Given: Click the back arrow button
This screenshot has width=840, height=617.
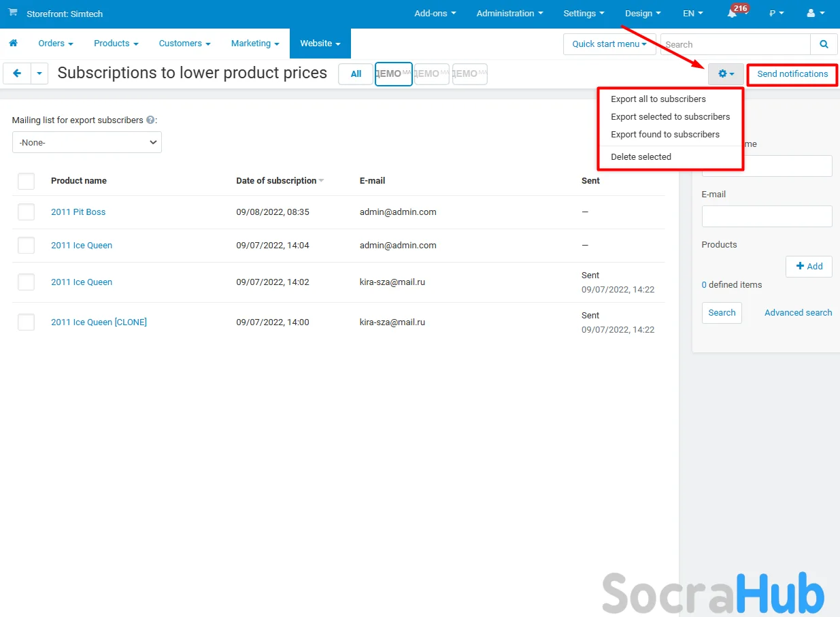Looking at the screenshot, I should (17, 73).
